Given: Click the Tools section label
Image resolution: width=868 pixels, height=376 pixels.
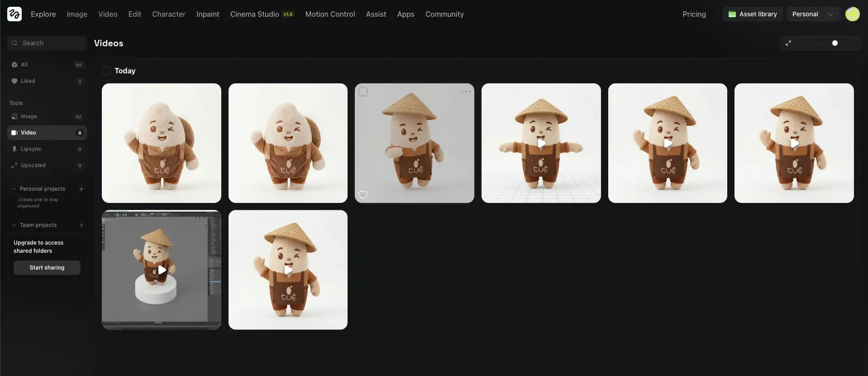Looking at the screenshot, I should 16,103.
